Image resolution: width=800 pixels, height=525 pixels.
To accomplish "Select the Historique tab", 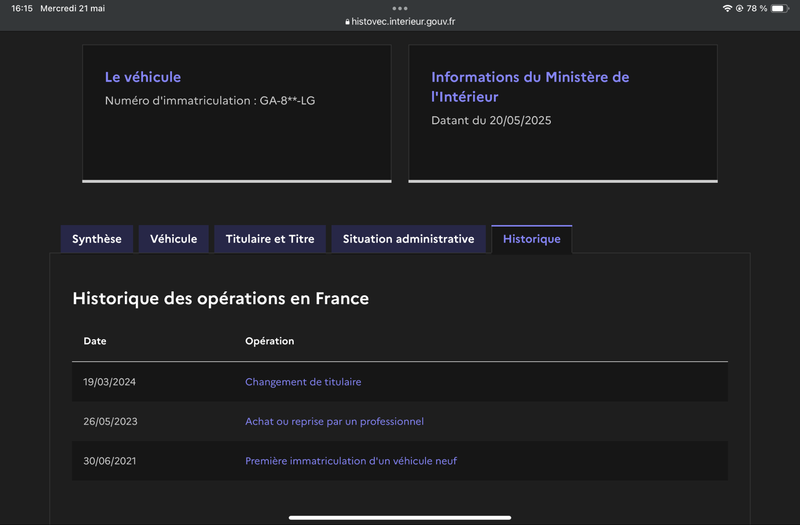I will (532, 239).
